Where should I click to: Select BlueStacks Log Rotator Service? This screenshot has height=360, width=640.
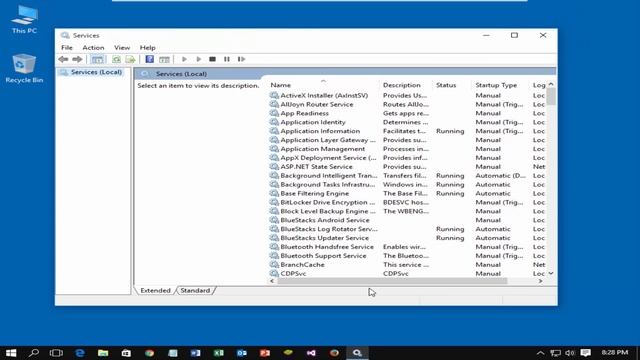[329, 229]
